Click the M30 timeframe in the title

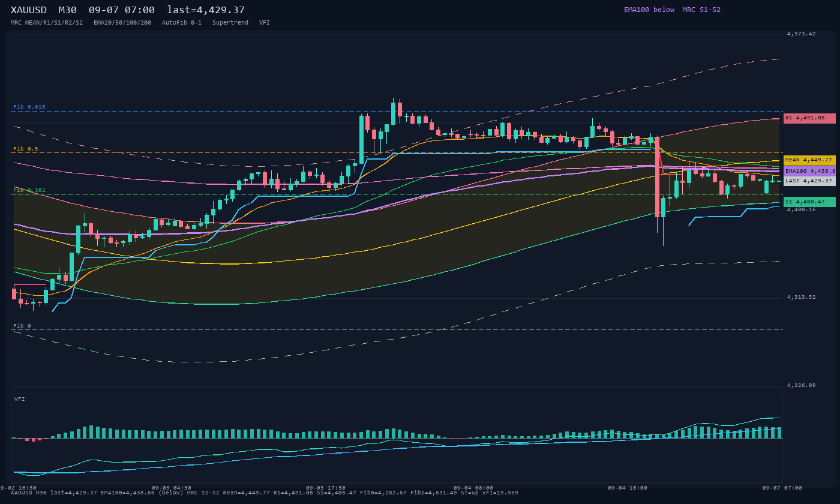click(x=67, y=10)
